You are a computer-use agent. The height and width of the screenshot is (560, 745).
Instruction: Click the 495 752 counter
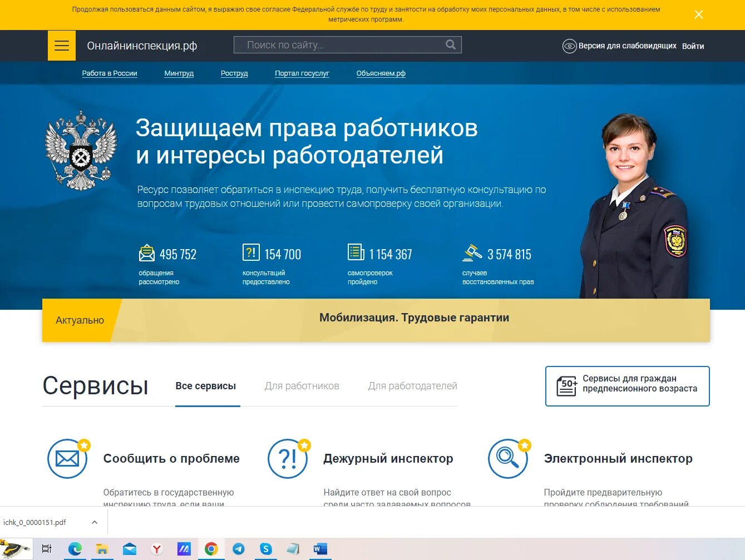178,254
